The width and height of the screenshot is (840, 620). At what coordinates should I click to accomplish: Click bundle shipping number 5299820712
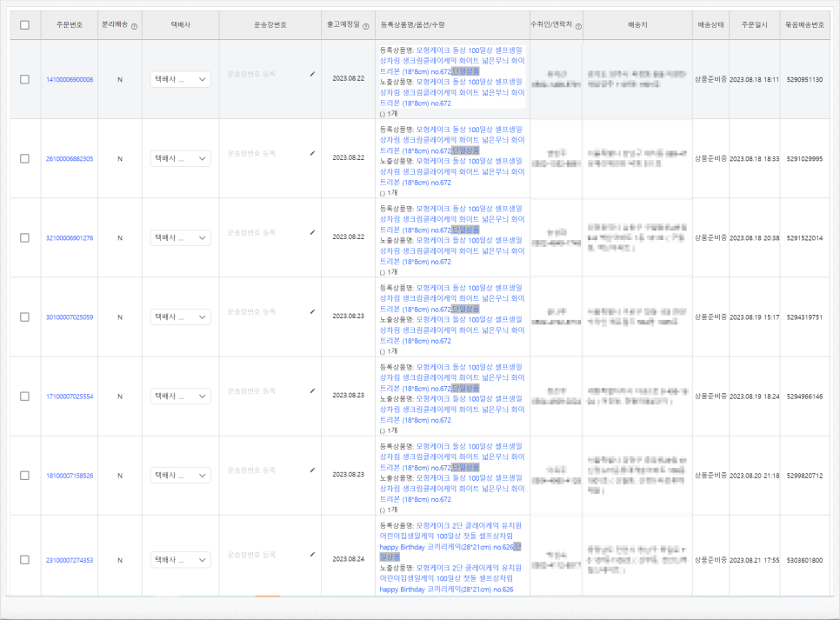point(804,477)
